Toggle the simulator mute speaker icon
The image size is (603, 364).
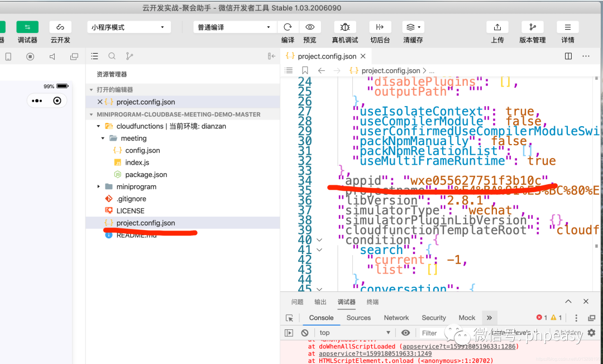point(52,56)
